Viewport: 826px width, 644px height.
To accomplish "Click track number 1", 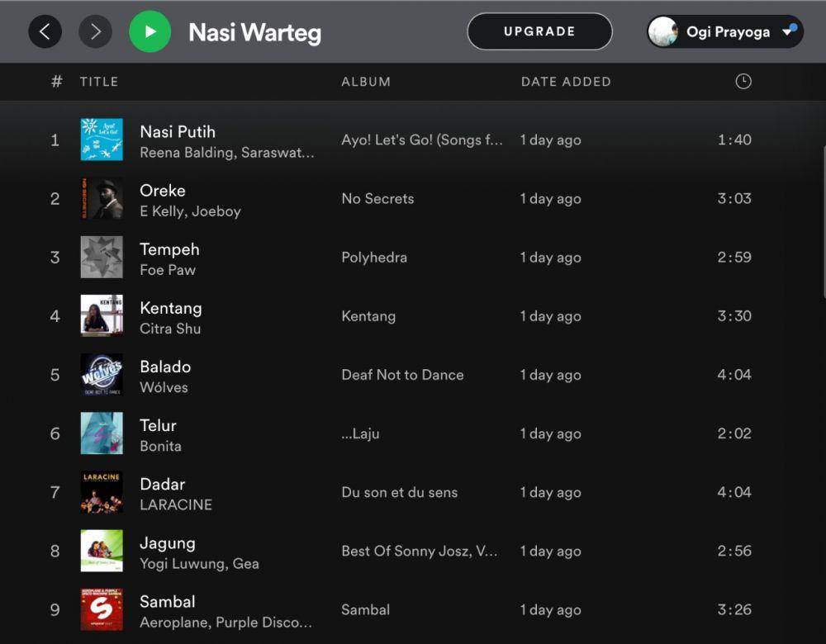I will pyautogui.click(x=55, y=140).
